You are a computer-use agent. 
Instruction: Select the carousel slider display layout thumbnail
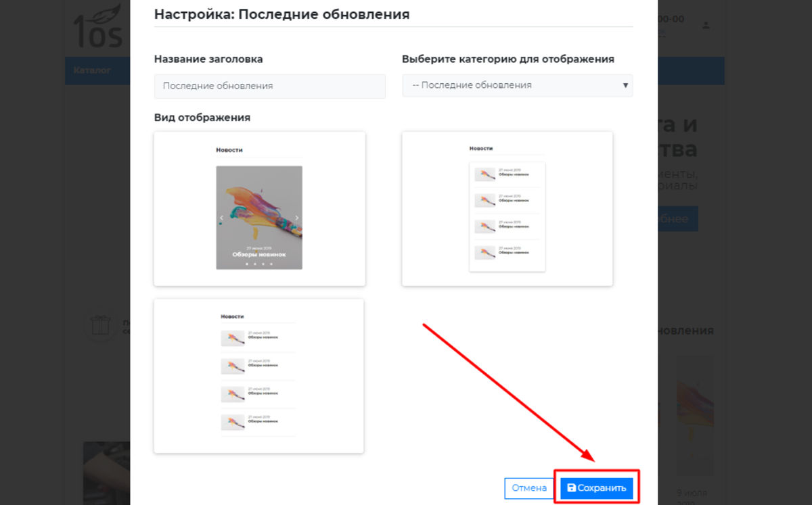coord(260,209)
